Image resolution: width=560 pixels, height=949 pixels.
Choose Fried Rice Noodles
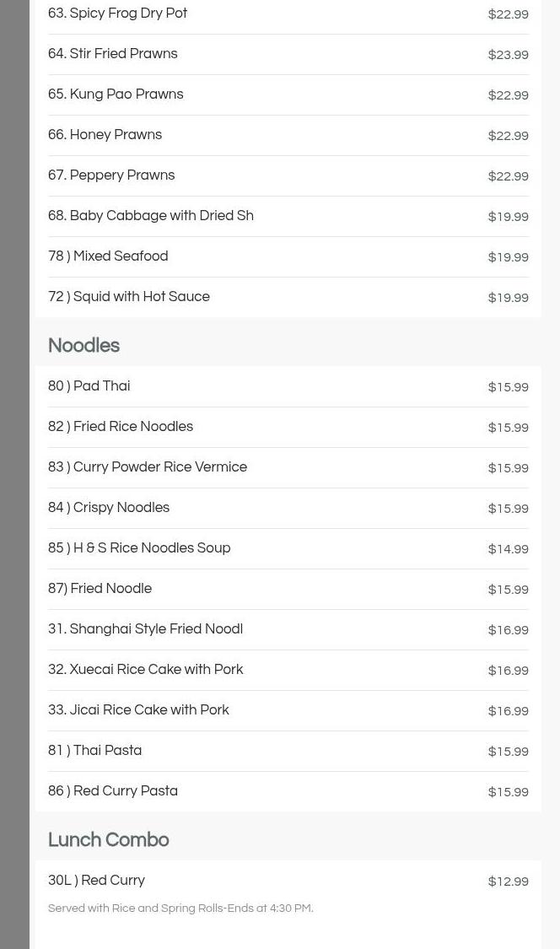click(288, 428)
